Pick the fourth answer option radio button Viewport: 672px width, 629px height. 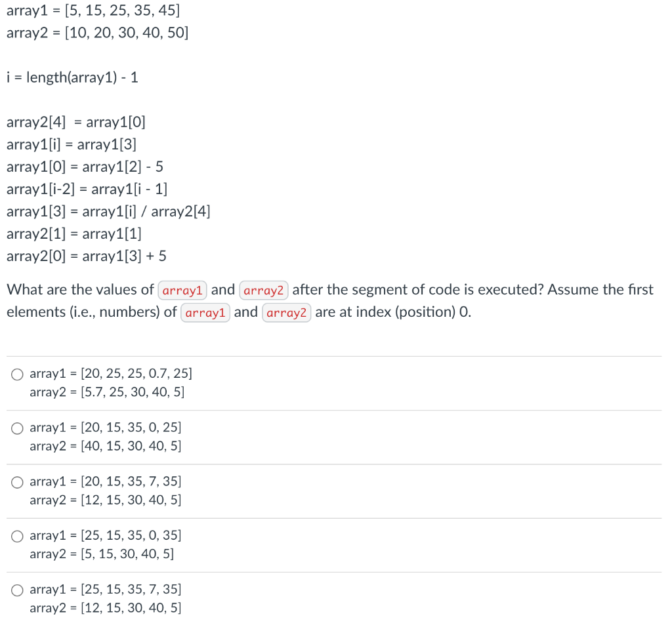coord(16,535)
